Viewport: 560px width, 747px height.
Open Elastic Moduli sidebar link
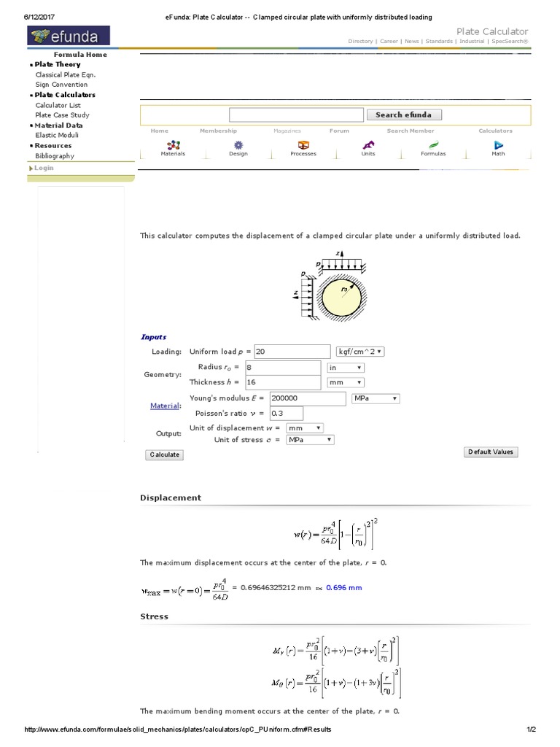(x=57, y=135)
